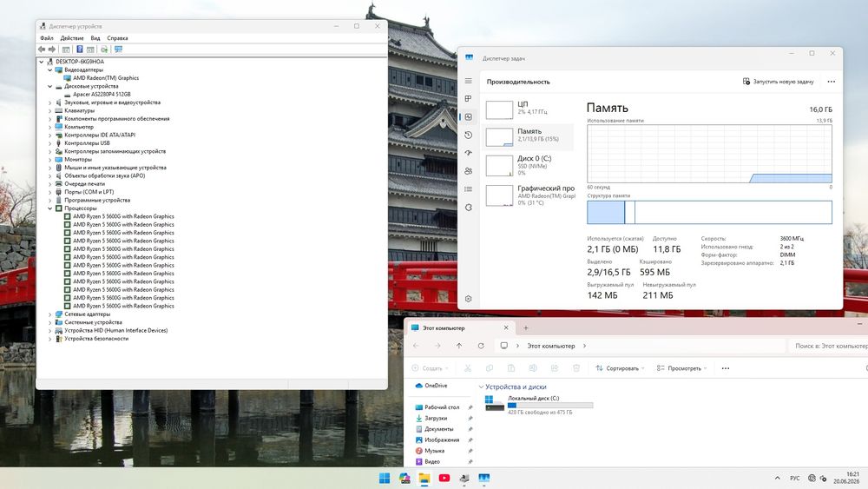Click Запустить новую задачу in Task Manager
This screenshot has width=868, height=489.
(x=779, y=82)
